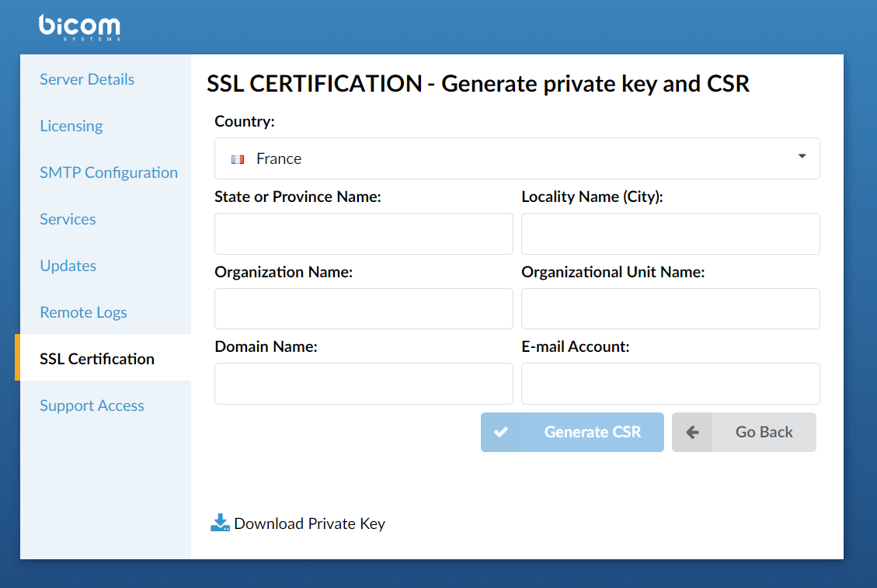Click the checkmark icon on Generate CSR
Screen dimensions: 877x588
(501, 432)
